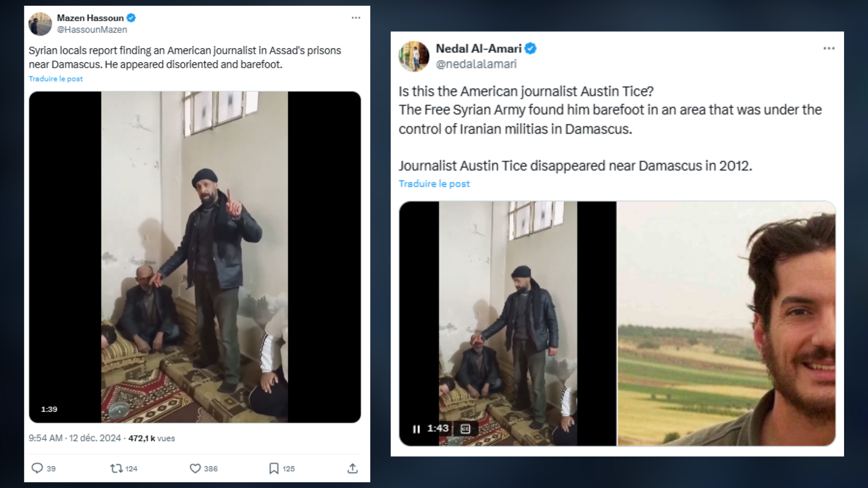The width and height of the screenshot is (868, 488).
Task: Bookmark Mazen Hassoun's post
Action: 274,469
